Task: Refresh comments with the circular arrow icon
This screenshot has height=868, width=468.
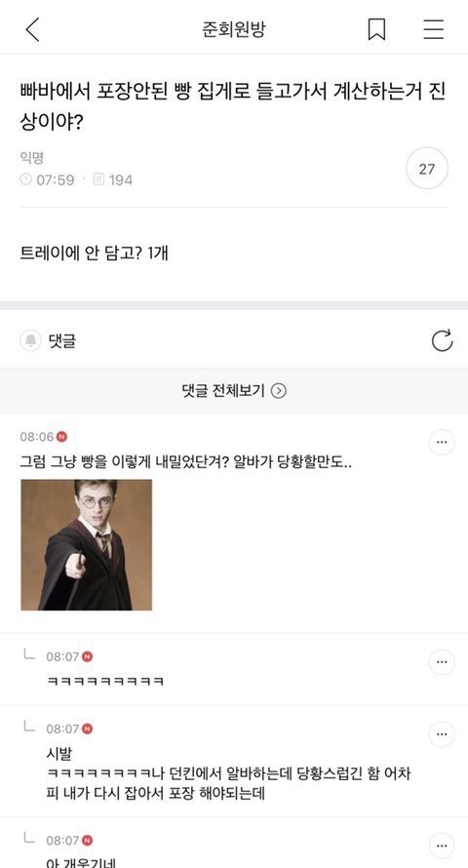Action: [442, 341]
